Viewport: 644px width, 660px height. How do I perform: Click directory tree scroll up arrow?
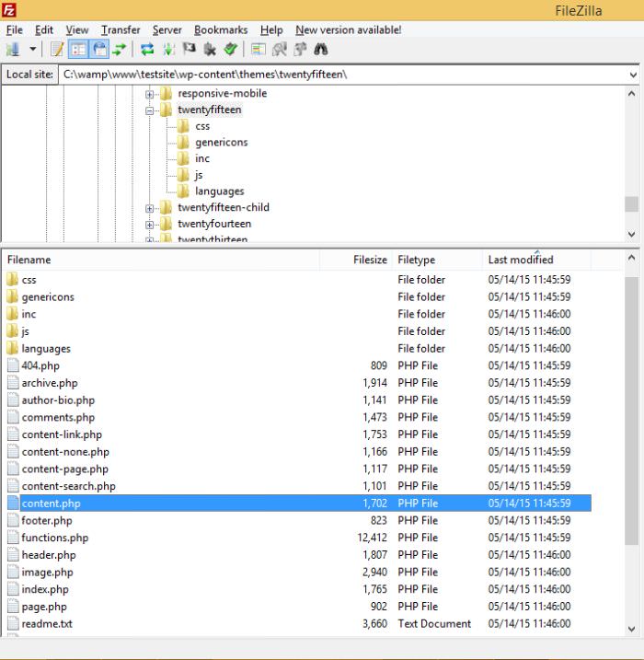[x=632, y=94]
